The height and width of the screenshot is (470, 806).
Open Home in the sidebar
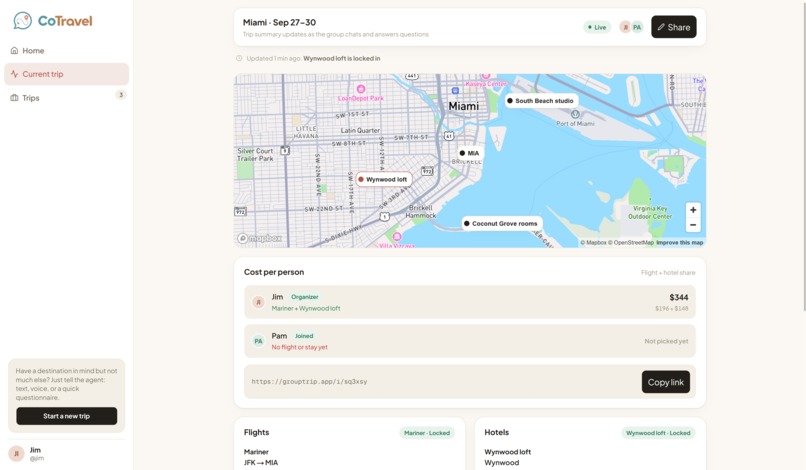[66, 50]
